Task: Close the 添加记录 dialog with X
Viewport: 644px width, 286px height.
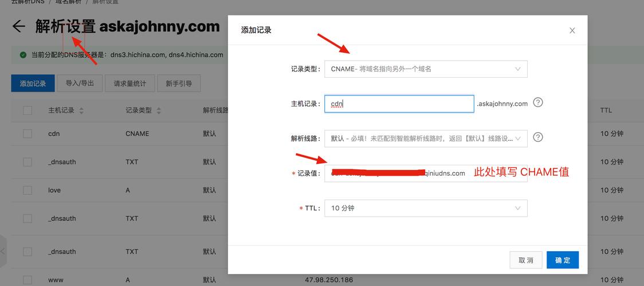Action: [572, 30]
